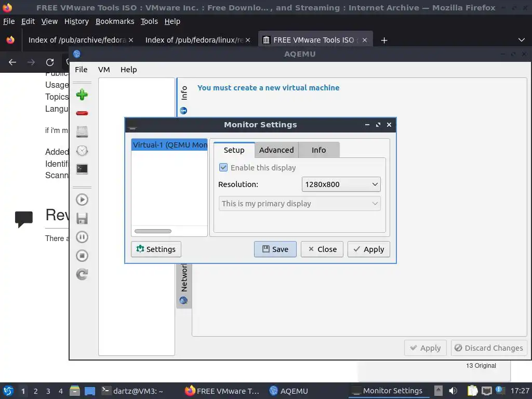This screenshot has height=399, width=532.
Task: Click the Firefox reload icon
Action: coord(50,62)
